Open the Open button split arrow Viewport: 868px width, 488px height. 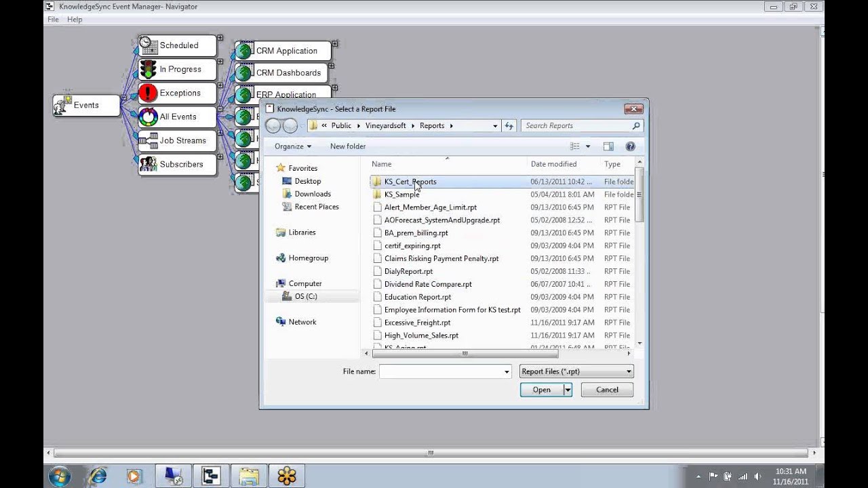[568, 390]
